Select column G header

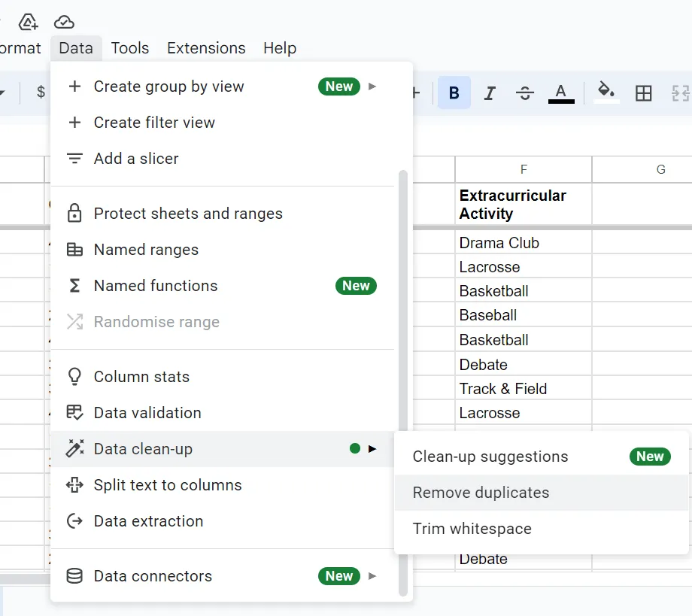[x=660, y=169]
